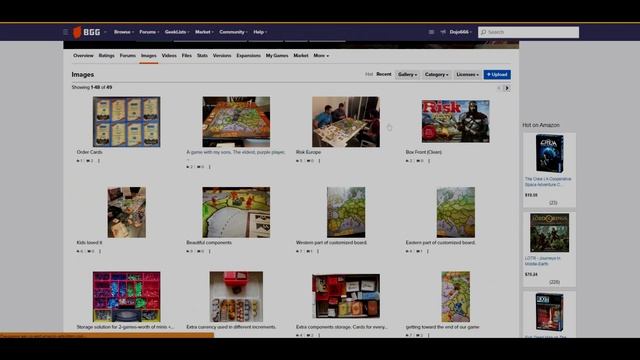
Task: Open more options under Box Front (Clean)
Action: pyautogui.click(x=429, y=161)
